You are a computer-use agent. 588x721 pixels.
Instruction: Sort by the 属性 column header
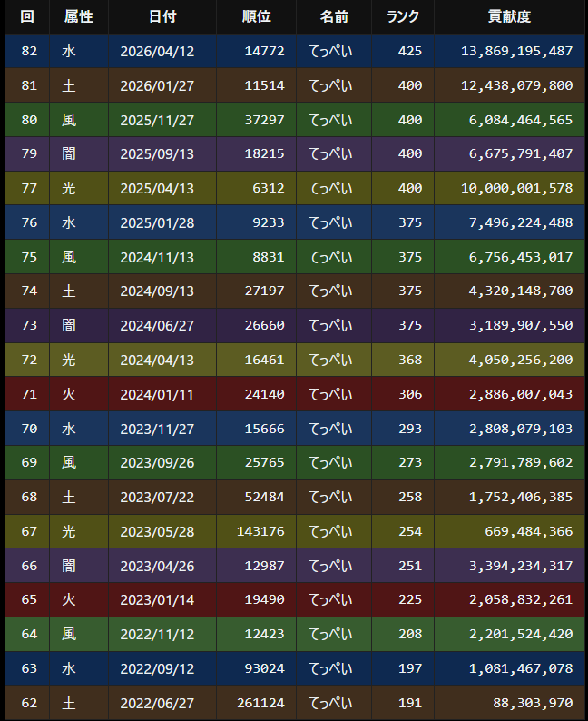point(79,17)
